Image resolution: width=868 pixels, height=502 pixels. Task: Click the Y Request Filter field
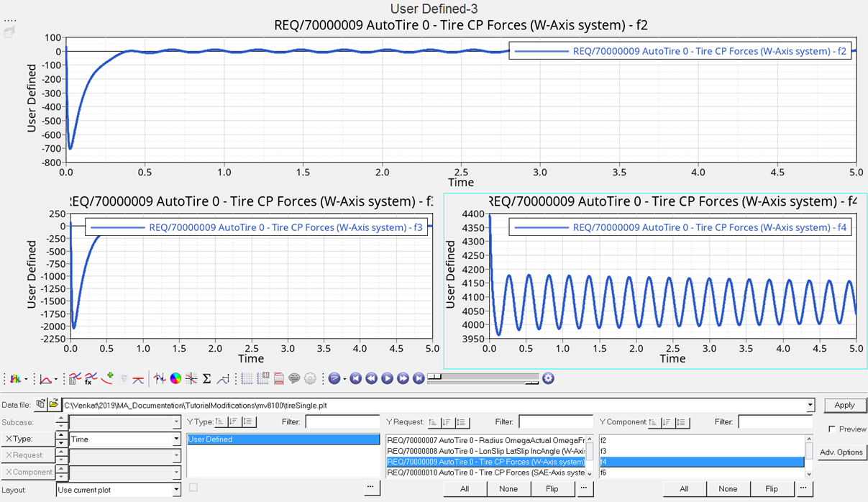[556, 422]
